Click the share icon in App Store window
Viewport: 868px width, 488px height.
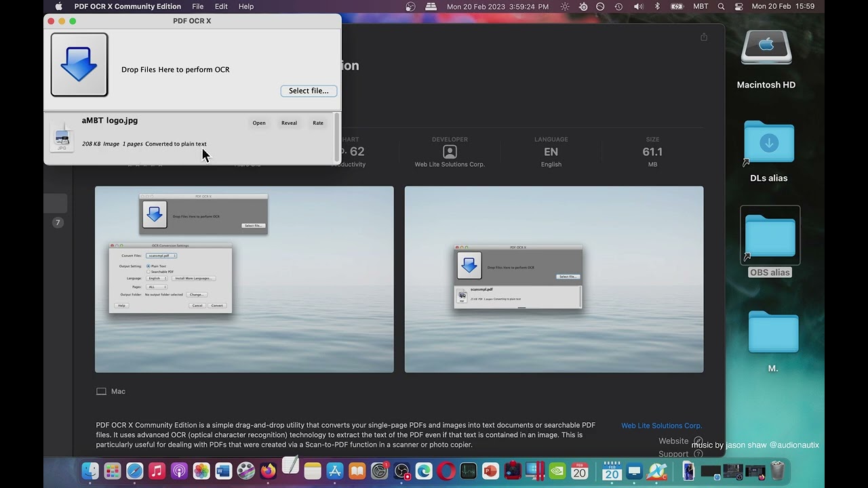704,37
